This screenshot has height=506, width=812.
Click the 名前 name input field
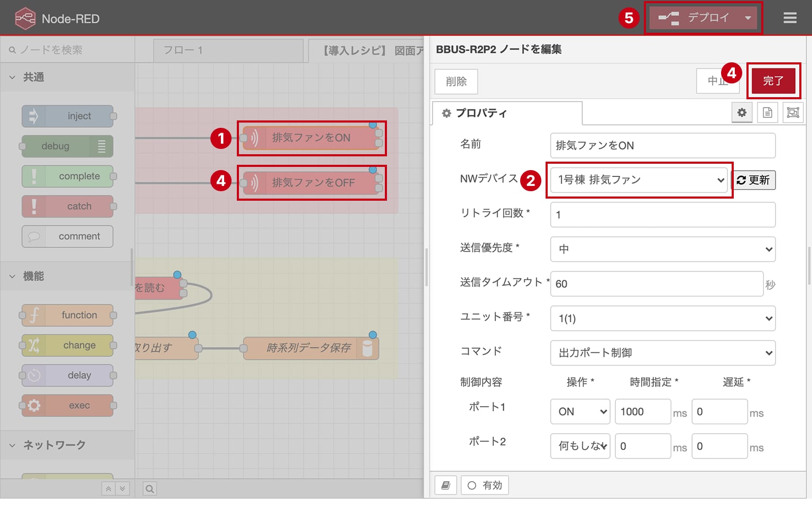coord(663,145)
